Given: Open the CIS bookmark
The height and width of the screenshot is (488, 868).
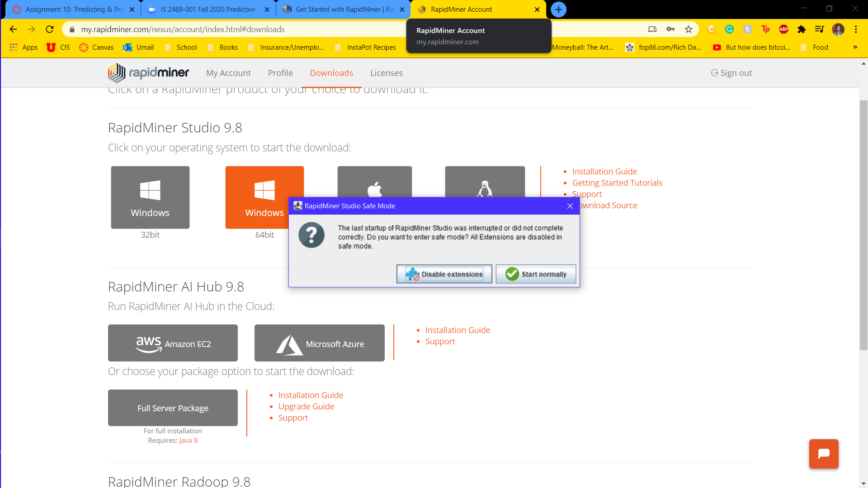Looking at the screenshot, I should pos(58,47).
